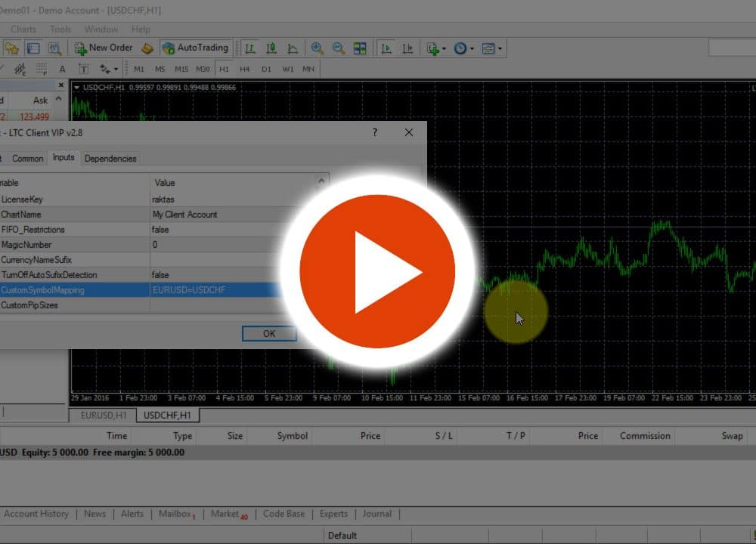The width and height of the screenshot is (756, 544).
Task: Open the Experts terminal tab
Action: coord(333,514)
